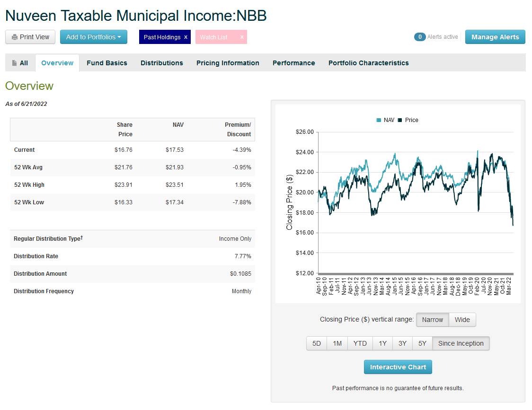
Task: Click the current NAV value $17.53
Action: pyautogui.click(x=174, y=150)
